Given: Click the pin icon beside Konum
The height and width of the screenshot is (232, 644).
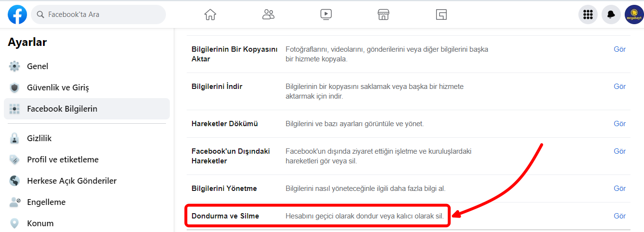Looking at the screenshot, I should pos(14,223).
